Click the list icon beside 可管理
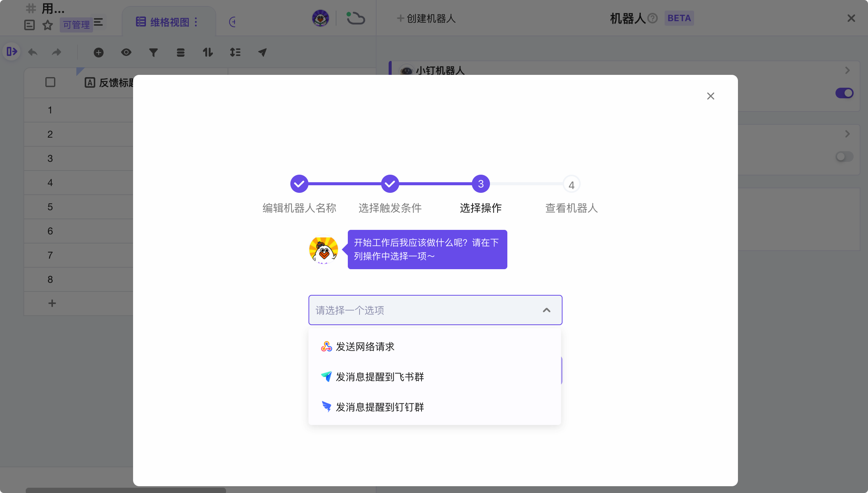Image resolution: width=868 pixels, height=493 pixels. 98,22
